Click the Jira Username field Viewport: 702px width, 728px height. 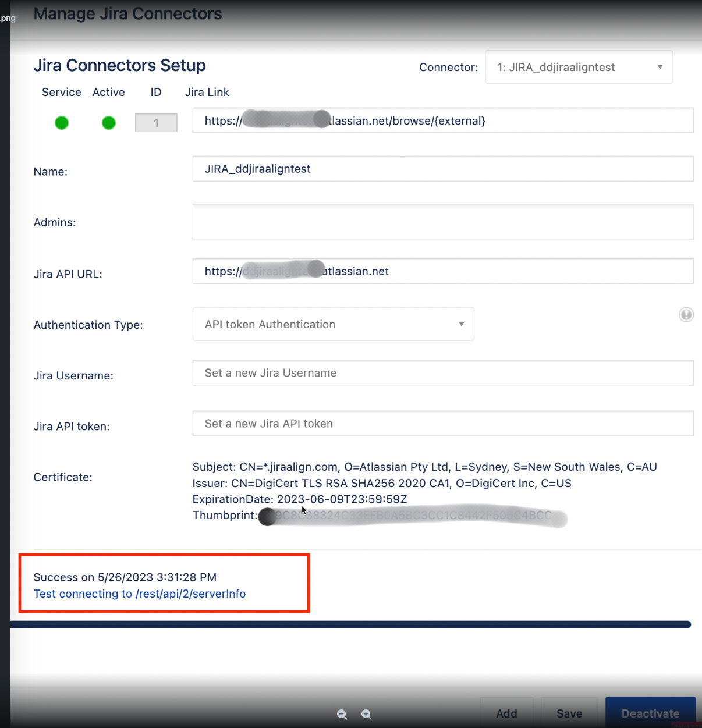point(443,373)
